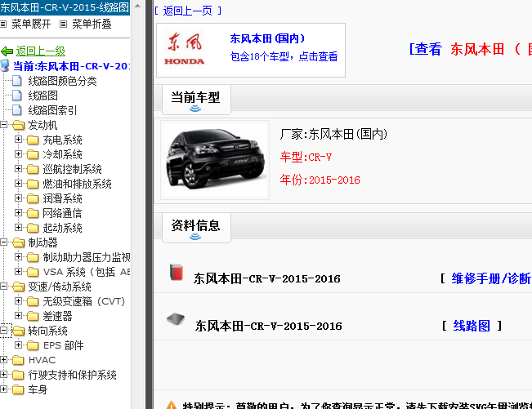Open the 当前车型 tab
Screen dimensions: 532x409
tap(196, 100)
